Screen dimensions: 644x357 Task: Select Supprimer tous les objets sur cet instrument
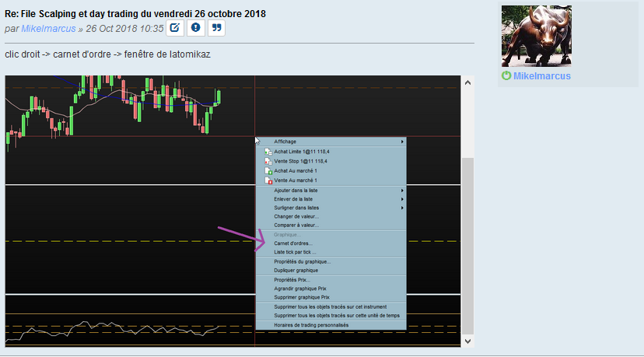[331, 307]
